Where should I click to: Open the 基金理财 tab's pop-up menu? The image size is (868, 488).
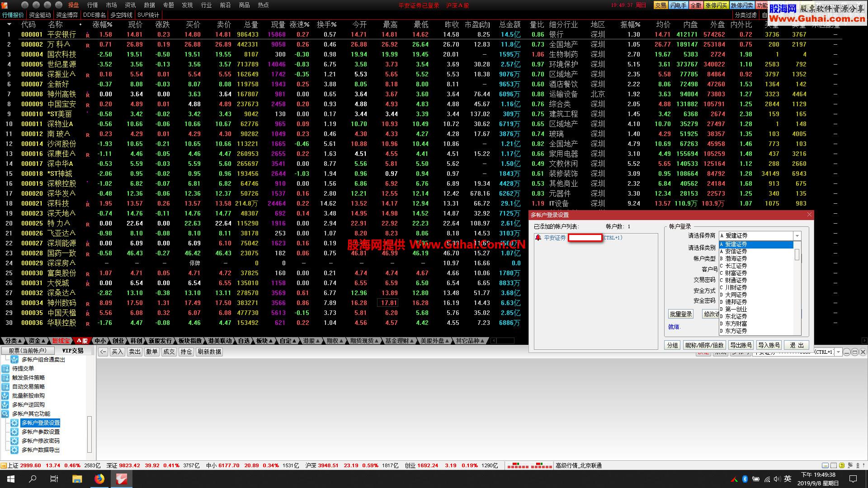[x=411, y=341]
